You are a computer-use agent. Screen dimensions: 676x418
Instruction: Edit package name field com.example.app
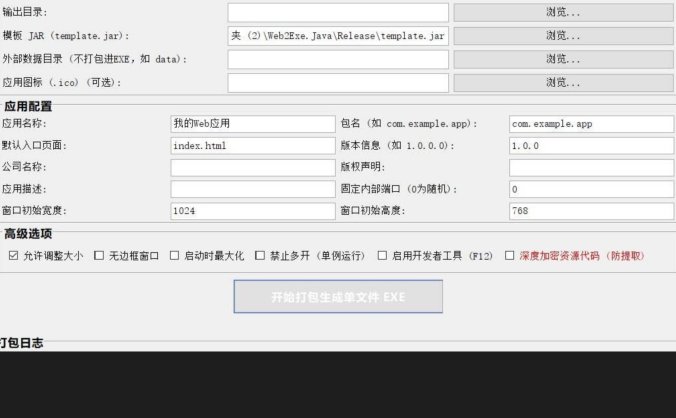(591, 124)
